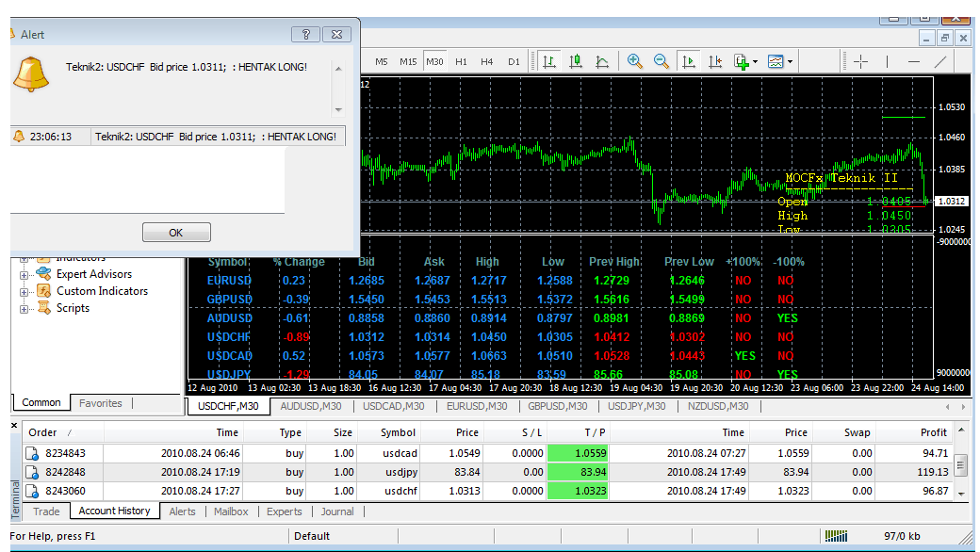Viewport: 980px width, 552px height.
Task: Select Expert Advisors in navigator
Action: (x=93, y=274)
